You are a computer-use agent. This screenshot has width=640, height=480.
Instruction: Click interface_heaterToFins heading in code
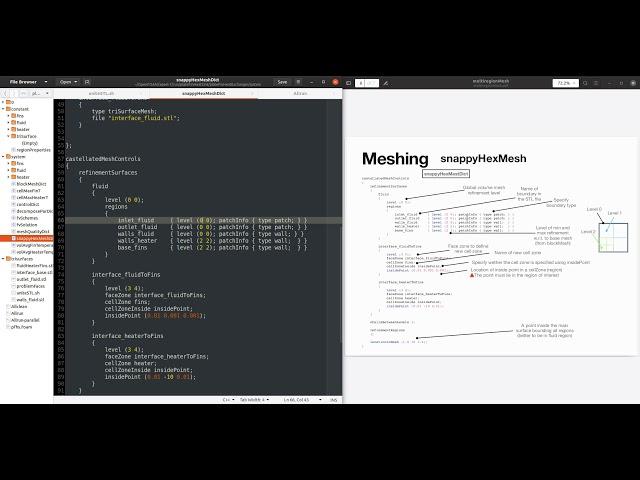click(x=127, y=336)
